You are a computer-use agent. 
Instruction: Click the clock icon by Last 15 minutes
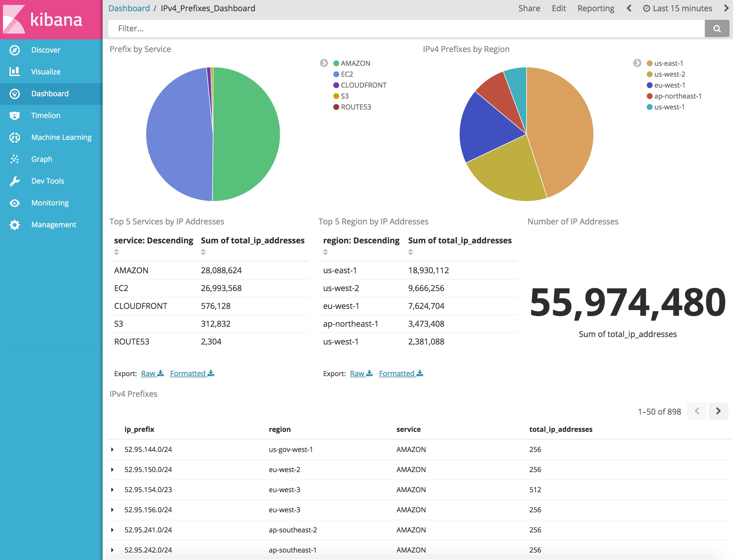[x=646, y=8]
